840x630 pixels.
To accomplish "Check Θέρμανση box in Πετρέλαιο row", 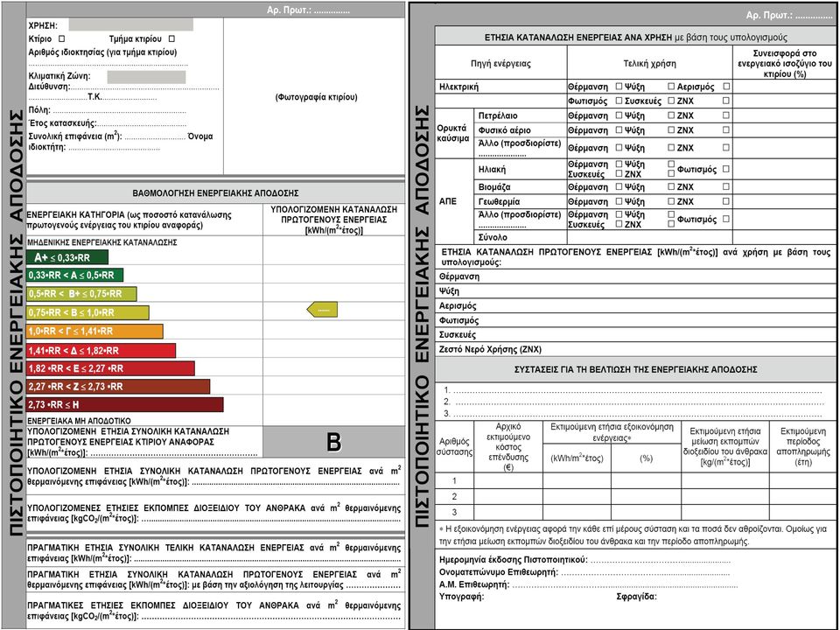I will click(619, 115).
